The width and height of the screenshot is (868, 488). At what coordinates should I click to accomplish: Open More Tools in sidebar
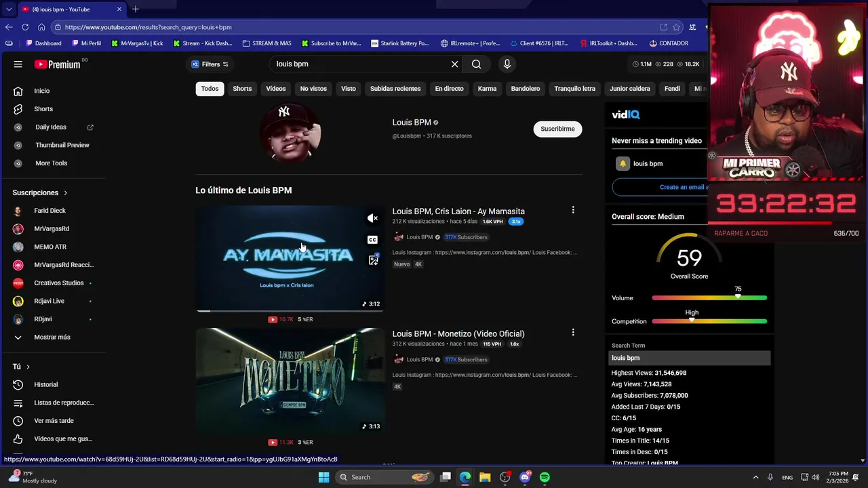tap(51, 163)
